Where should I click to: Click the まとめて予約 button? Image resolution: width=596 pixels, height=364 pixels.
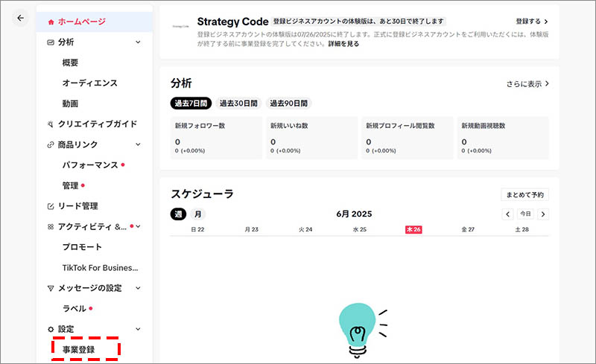pyautogui.click(x=524, y=195)
